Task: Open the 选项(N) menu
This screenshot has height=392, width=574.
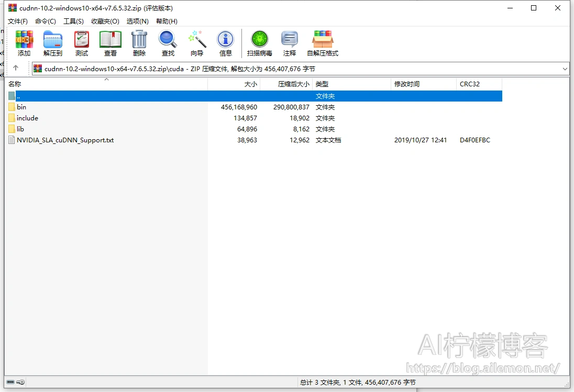Action: (x=138, y=21)
